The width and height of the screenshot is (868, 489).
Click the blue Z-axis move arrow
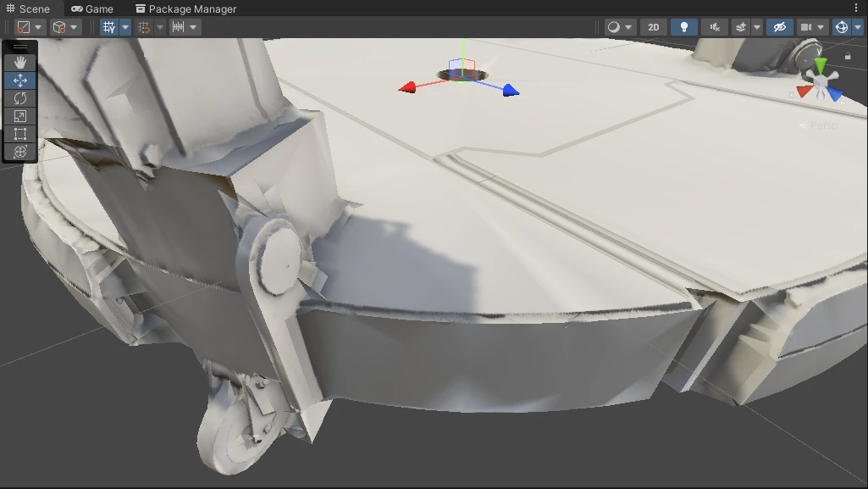511,91
